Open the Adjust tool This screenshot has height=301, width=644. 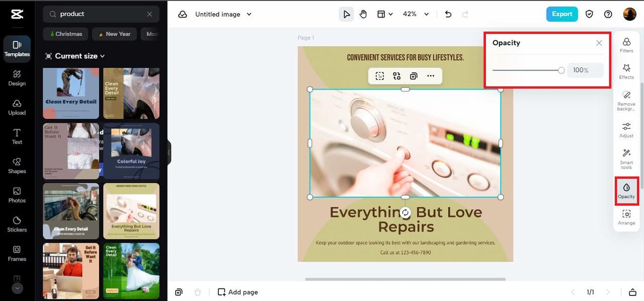626,130
